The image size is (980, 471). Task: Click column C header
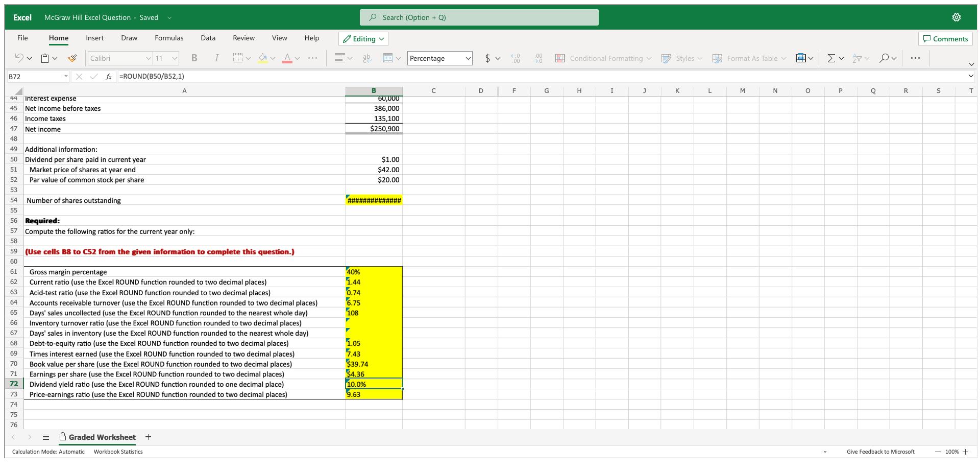pos(433,91)
